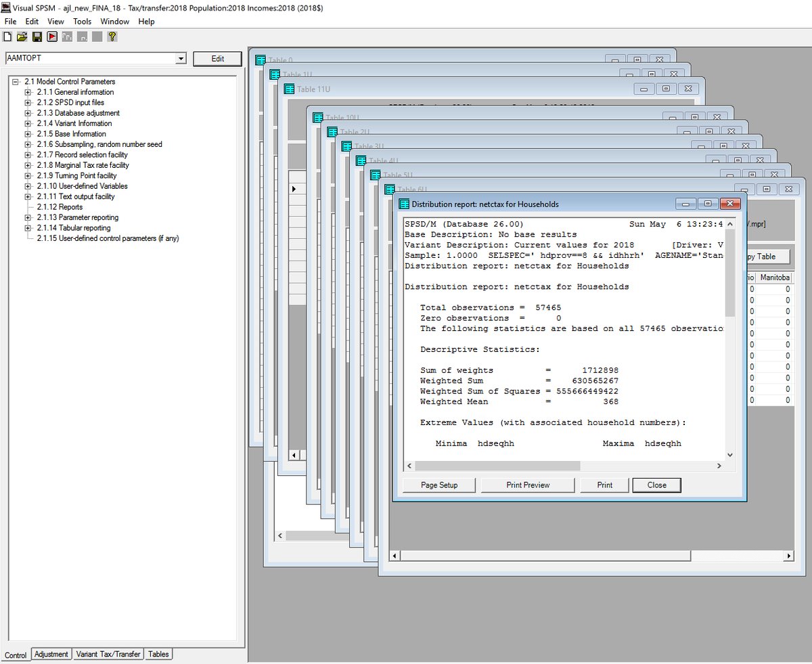The height and width of the screenshot is (664, 812).
Task: Expand 2.1.4 Variant Information
Action: pyautogui.click(x=28, y=124)
